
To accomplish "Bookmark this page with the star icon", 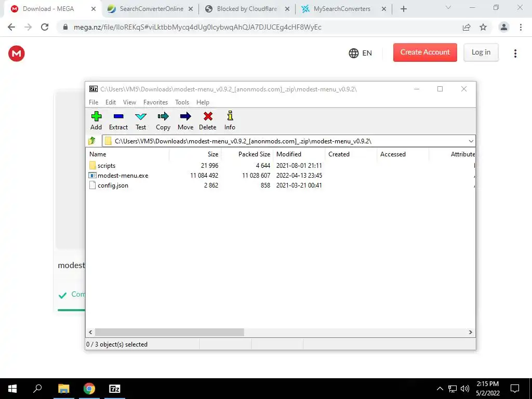I will point(483,27).
